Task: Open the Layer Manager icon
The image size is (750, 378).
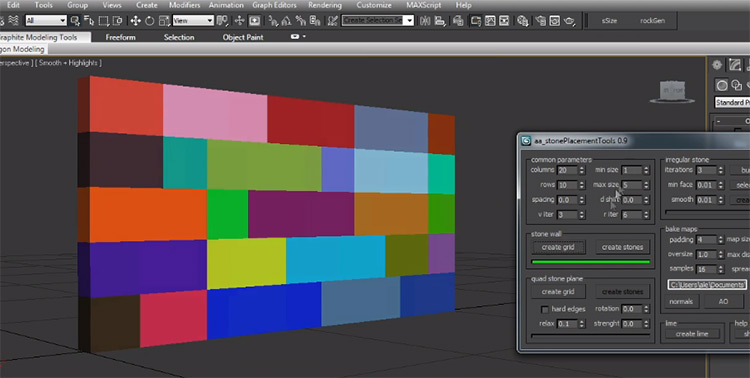Action: coord(458,21)
